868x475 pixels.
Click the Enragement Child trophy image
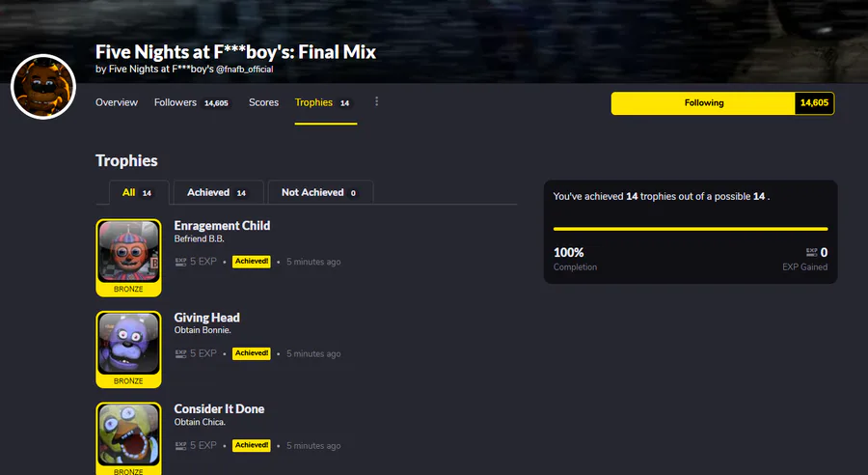pos(128,252)
